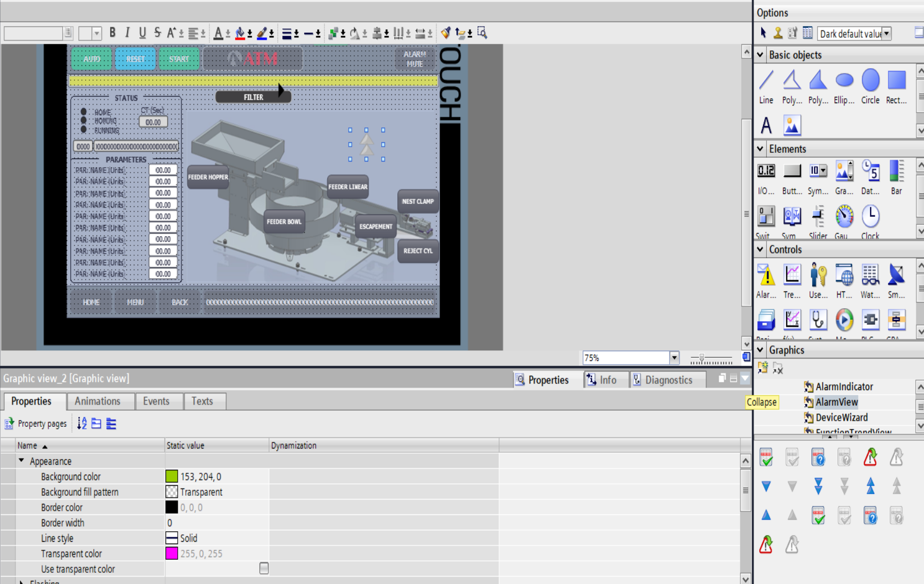Screen dimensions: 924x584
Task: Open the Dark default value dropdown
Action: (887, 34)
